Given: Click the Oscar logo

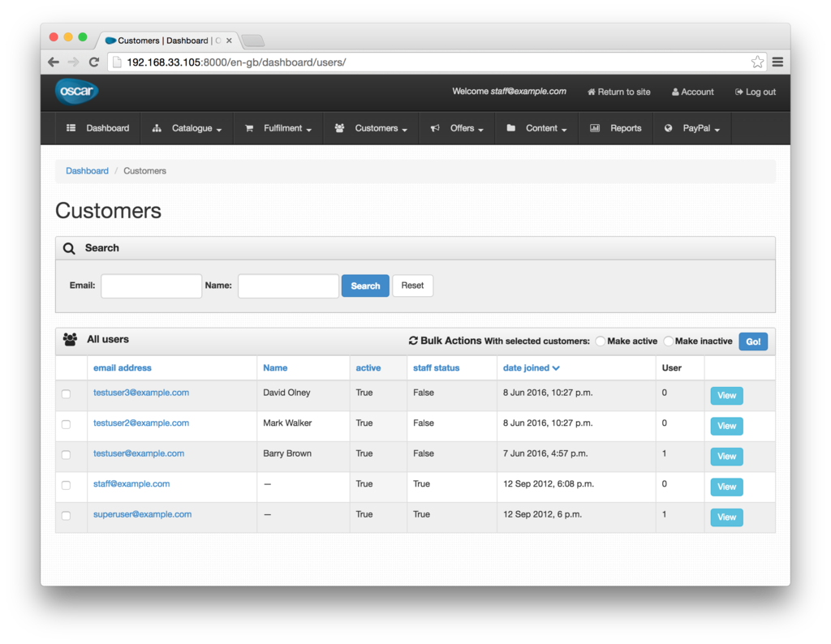Looking at the screenshot, I should click(77, 91).
